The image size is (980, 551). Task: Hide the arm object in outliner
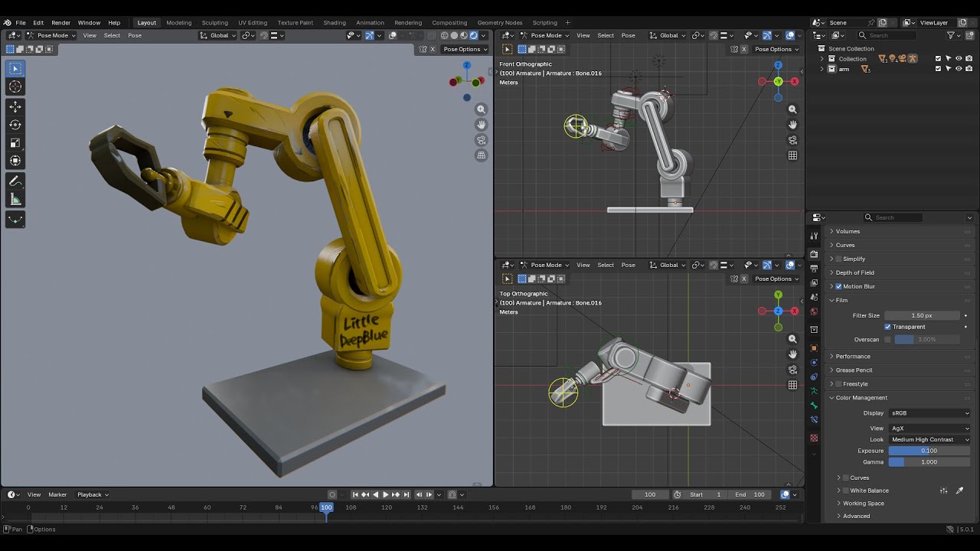[959, 69]
